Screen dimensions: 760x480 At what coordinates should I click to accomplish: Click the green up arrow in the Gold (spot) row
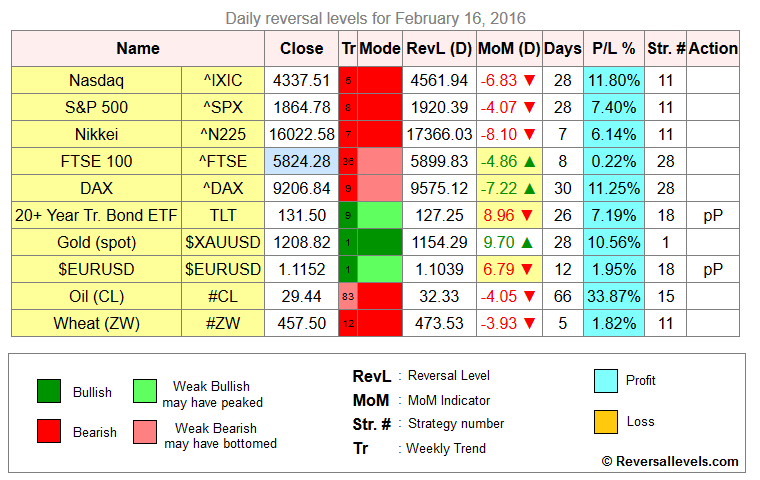click(526, 243)
